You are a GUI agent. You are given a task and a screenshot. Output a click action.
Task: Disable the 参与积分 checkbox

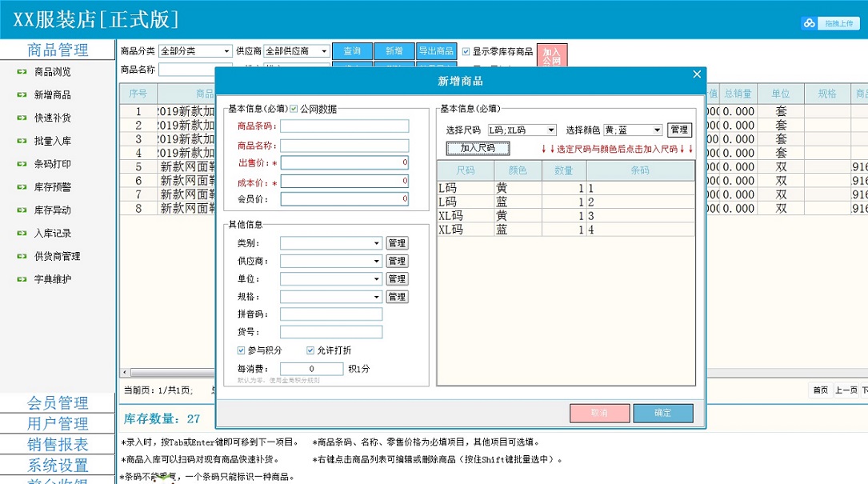tap(242, 350)
